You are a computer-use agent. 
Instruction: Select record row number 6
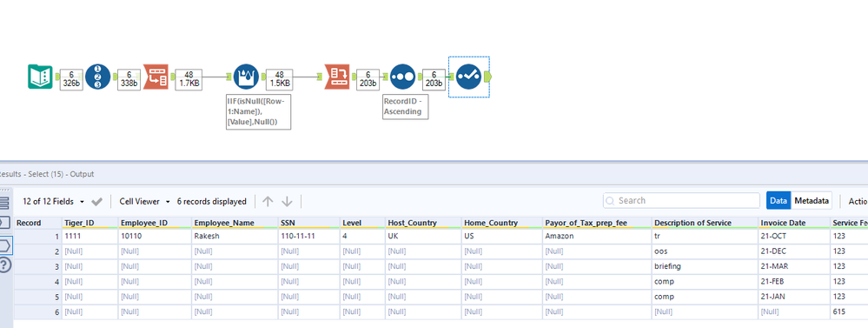[x=37, y=312]
